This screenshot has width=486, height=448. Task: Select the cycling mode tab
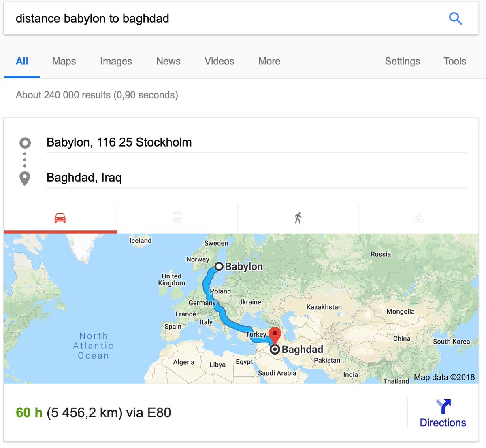[x=419, y=218]
